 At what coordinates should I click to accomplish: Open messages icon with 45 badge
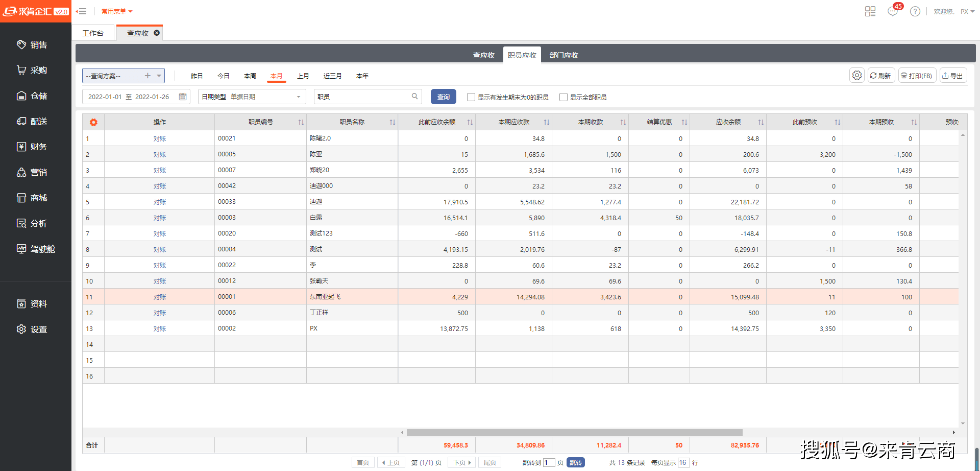point(893,11)
